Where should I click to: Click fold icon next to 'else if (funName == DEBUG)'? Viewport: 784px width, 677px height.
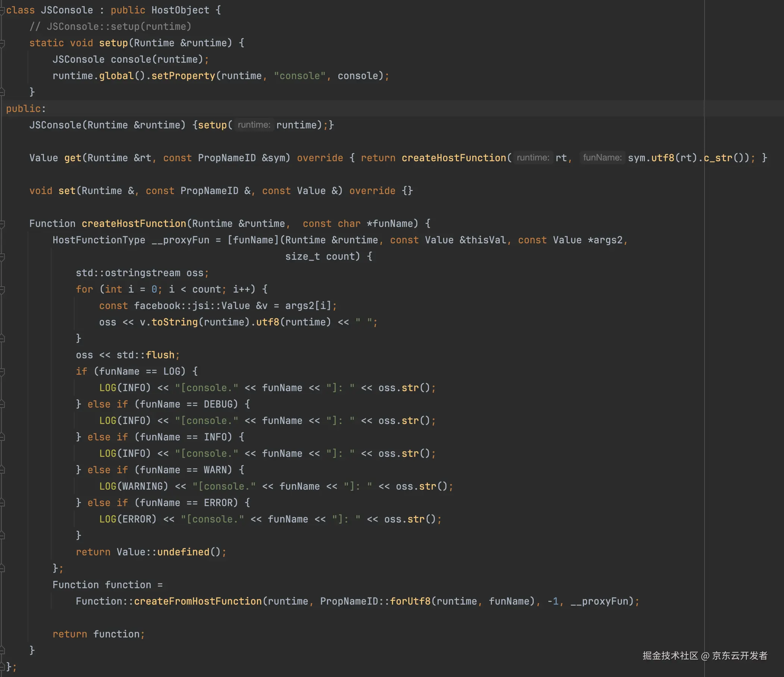(2, 405)
